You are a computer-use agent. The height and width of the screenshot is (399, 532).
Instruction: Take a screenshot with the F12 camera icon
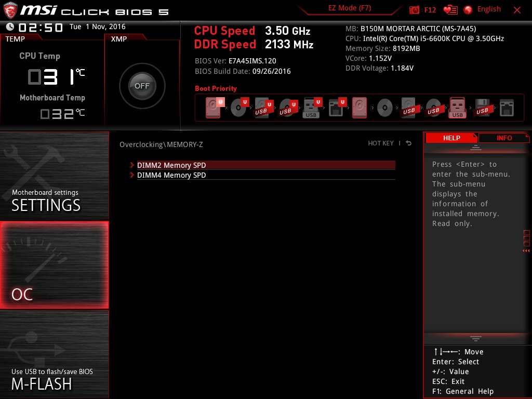tap(414, 10)
